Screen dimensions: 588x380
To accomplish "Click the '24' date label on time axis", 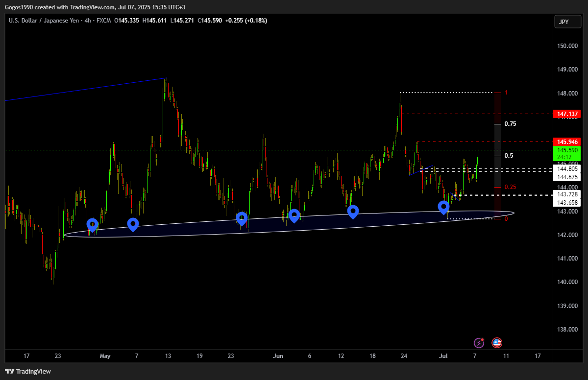I will [x=404, y=356].
